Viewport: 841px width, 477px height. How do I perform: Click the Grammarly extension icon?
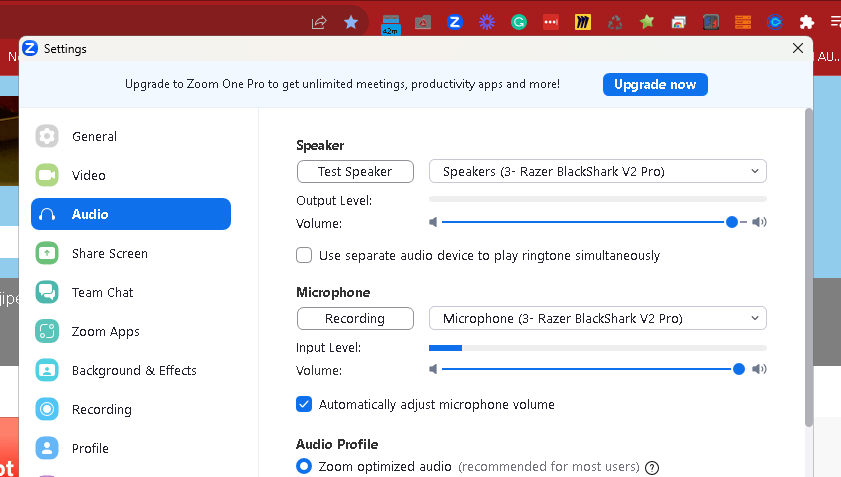click(519, 22)
